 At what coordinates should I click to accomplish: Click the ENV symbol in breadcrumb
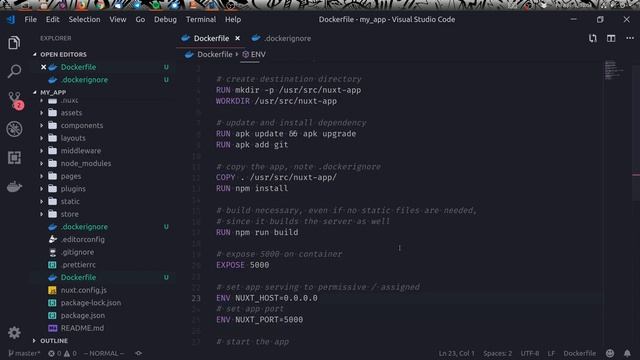(x=254, y=54)
